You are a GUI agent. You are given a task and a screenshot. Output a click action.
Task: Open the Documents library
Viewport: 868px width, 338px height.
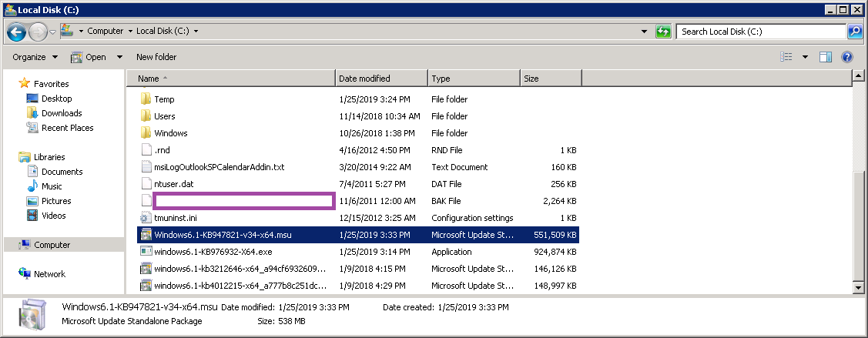click(x=62, y=172)
